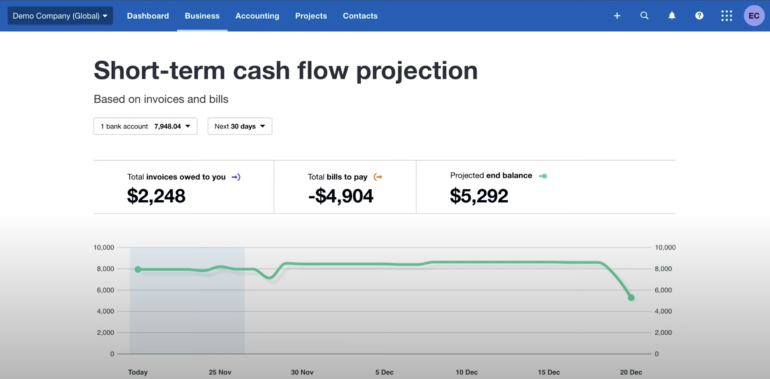Select the $5,292 projected end balance

[x=479, y=196]
